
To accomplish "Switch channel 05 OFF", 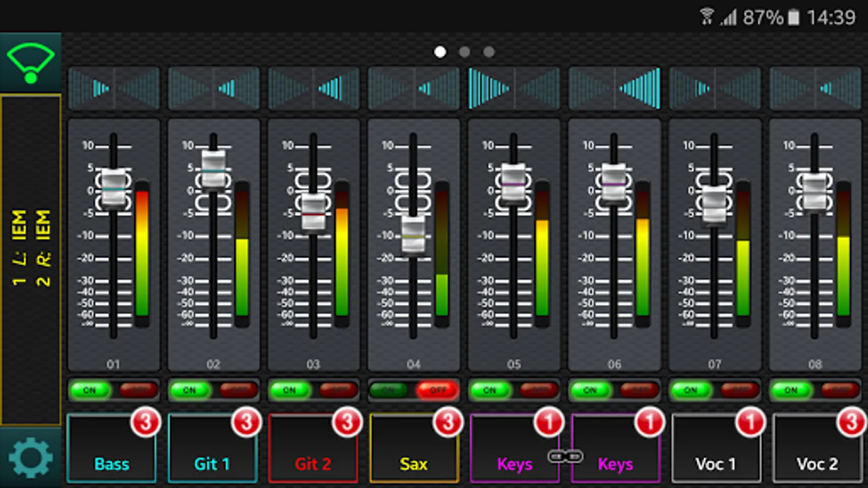I will (x=539, y=390).
